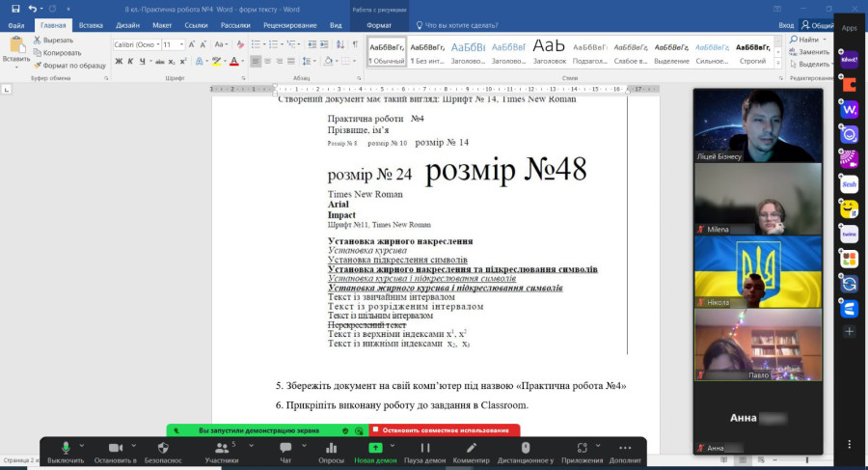The width and height of the screenshot is (868, 470).
Task: Open the Файл tab
Action: [16, 25]
